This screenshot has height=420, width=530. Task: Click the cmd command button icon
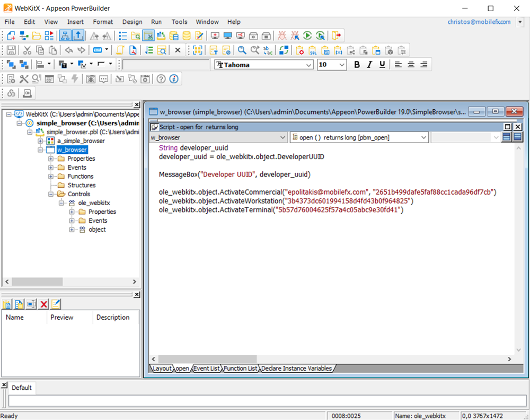tap(98, 50)
